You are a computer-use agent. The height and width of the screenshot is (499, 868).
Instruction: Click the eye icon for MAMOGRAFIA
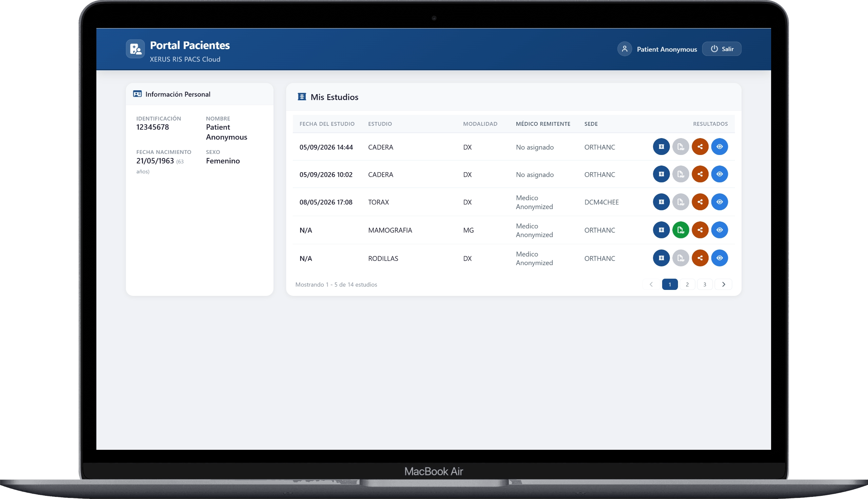(x=719, y=230)
